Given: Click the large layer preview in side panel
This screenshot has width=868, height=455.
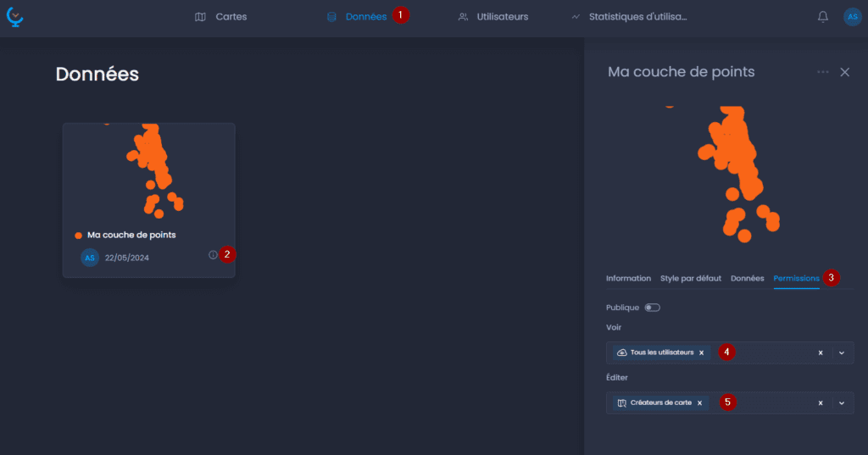Looking at the screenshot, I should (x=730, y=173).
